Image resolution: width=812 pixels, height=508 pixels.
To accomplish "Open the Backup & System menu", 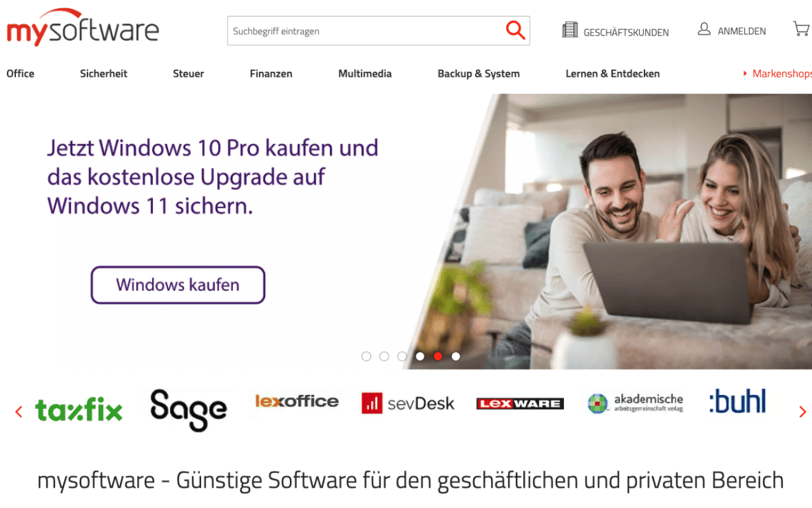I will coord(478,74).
